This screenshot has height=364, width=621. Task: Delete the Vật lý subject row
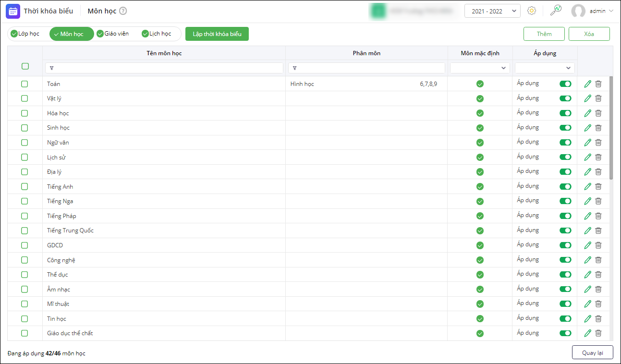pyautogui.click(x=598, y=98)
